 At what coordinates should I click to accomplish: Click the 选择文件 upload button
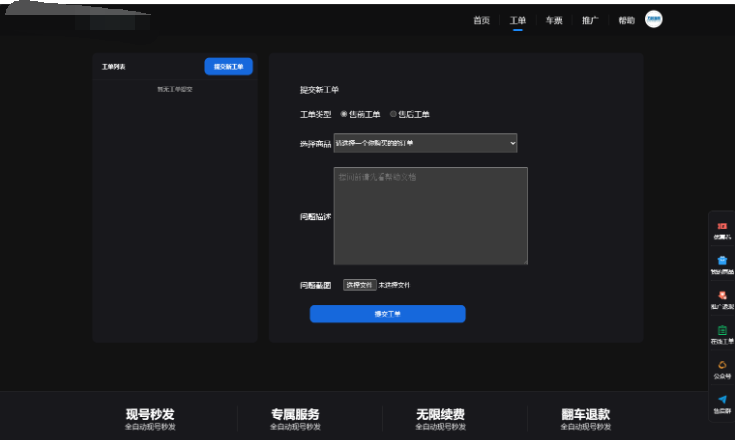(x=360, y=285)
